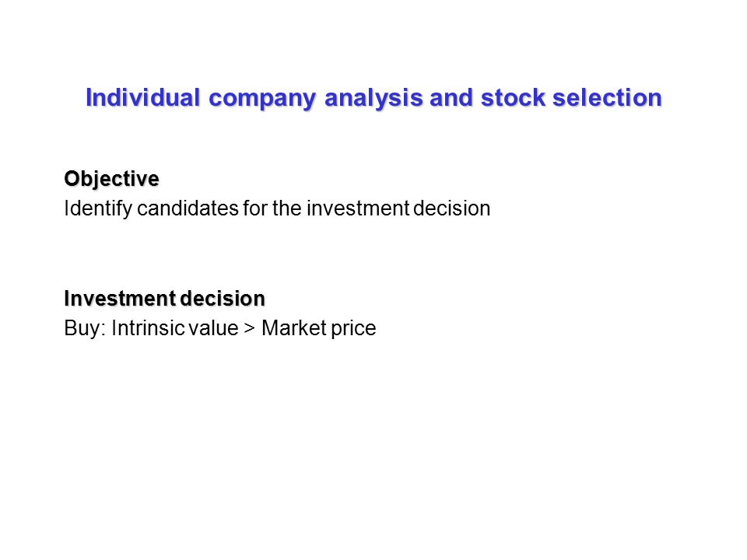Click the word "decision" ending the Objective sentence
The image size is (747, 560).
point(452,208)
